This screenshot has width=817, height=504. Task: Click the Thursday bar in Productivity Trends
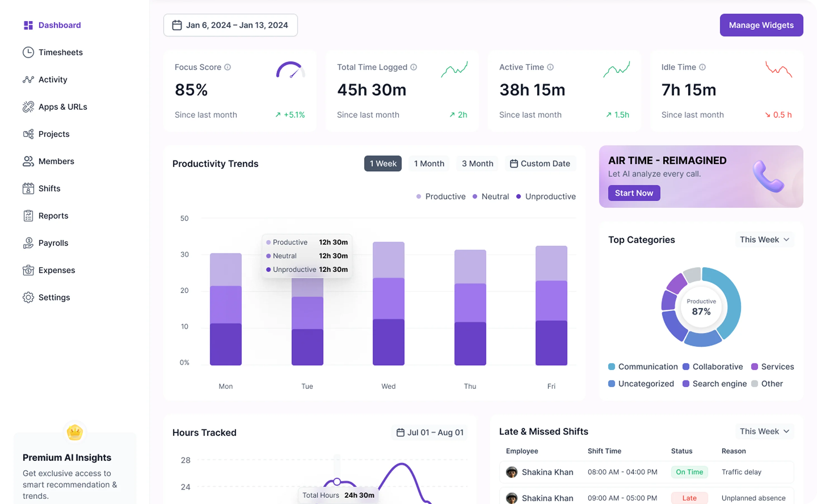[470, 308]
